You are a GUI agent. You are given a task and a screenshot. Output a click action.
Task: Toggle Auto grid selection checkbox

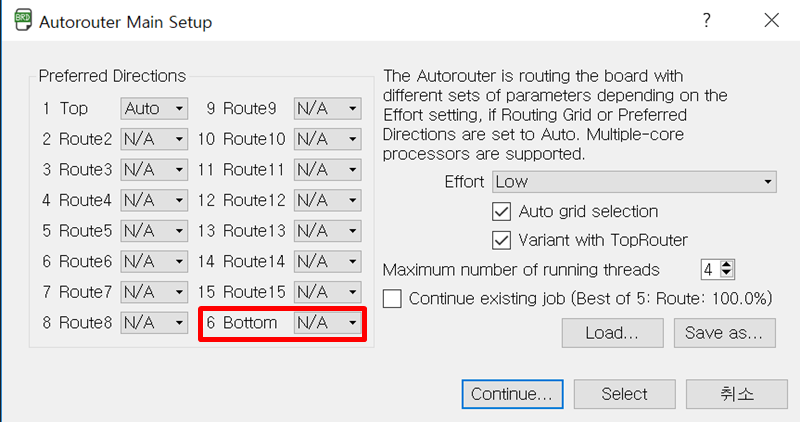(502, 211)
